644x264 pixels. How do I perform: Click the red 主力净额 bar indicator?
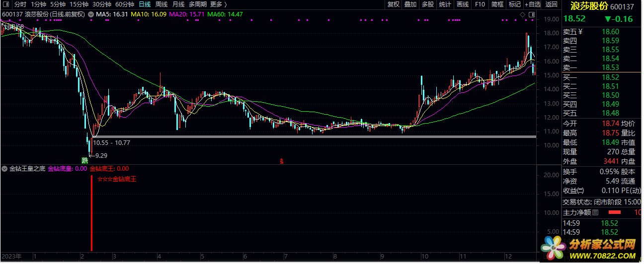(x=615, y=212)
